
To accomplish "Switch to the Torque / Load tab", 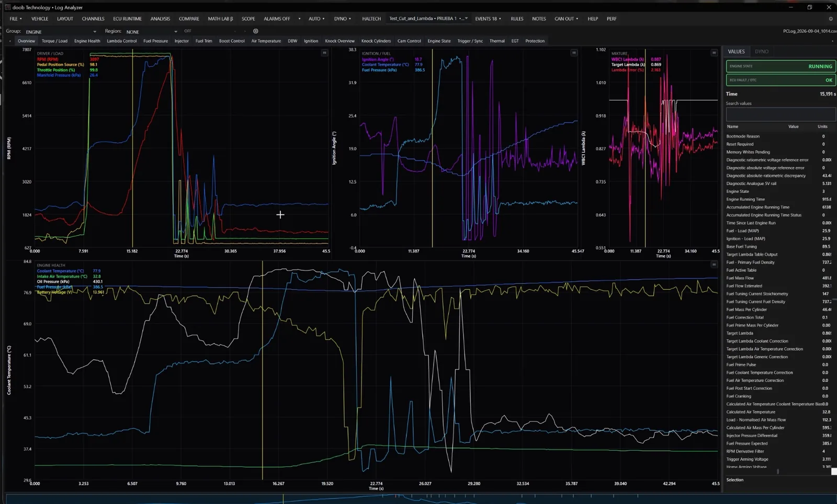I will (x=54, y=41).
